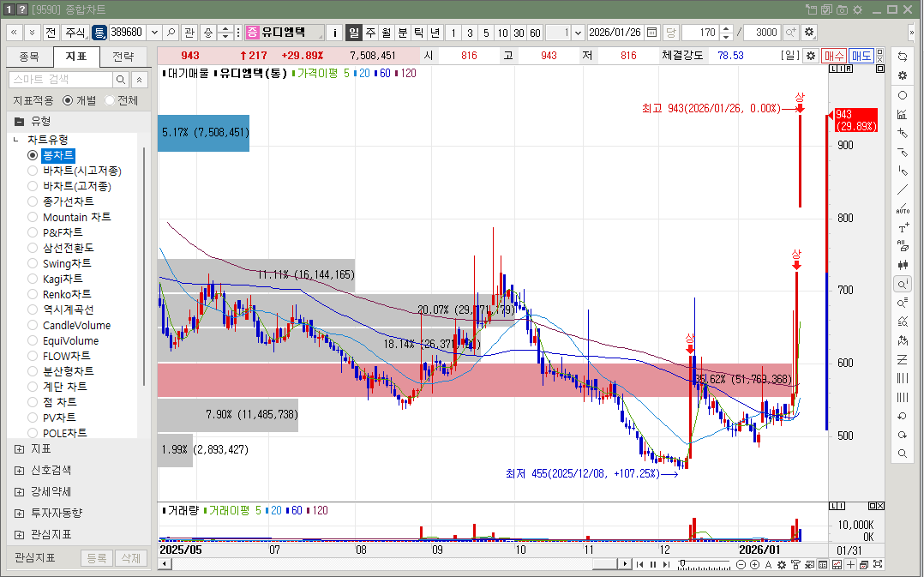This screenshot has width=924, height=577.
Task: Click the 관 watchlist button
Action: [x=189, y=33]
